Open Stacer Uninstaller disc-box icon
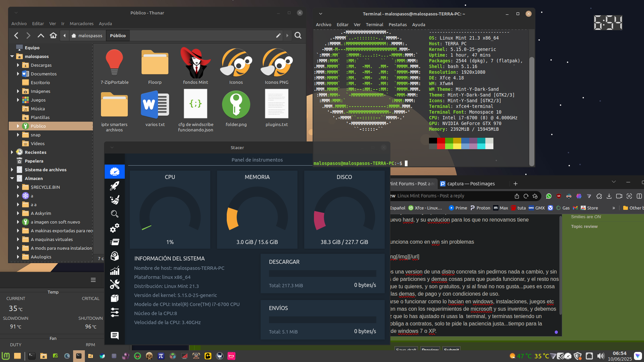 point(115,256)
